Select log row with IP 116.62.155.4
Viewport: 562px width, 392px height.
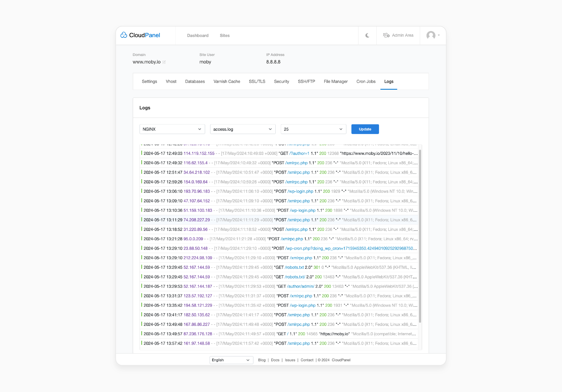tap(279, 163)
